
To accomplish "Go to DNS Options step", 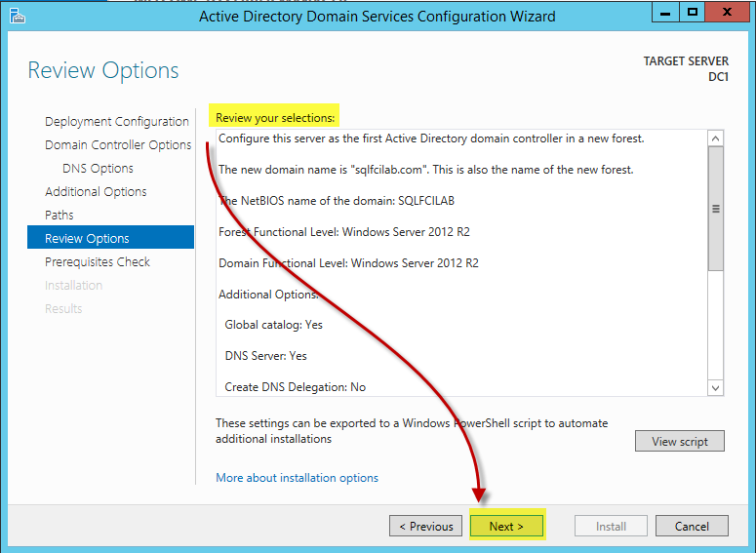I will pyautogui.click(x=98, y=169).
